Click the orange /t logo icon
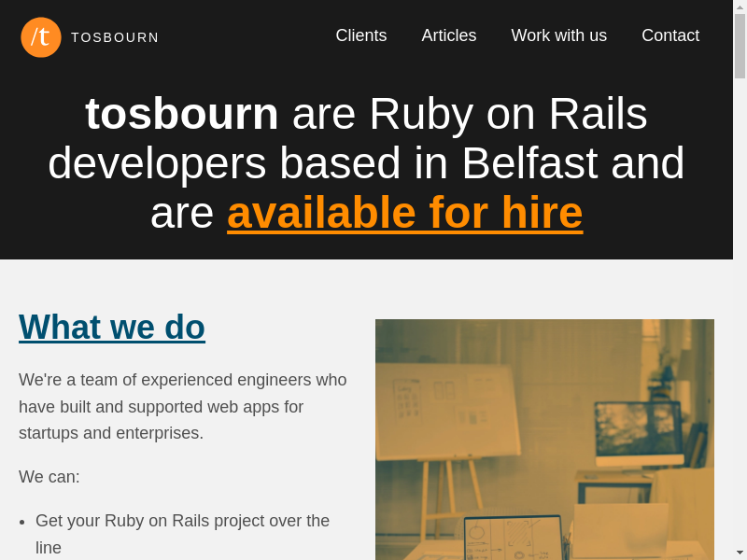This screenshot has width=747, height=560. (41, 37)
